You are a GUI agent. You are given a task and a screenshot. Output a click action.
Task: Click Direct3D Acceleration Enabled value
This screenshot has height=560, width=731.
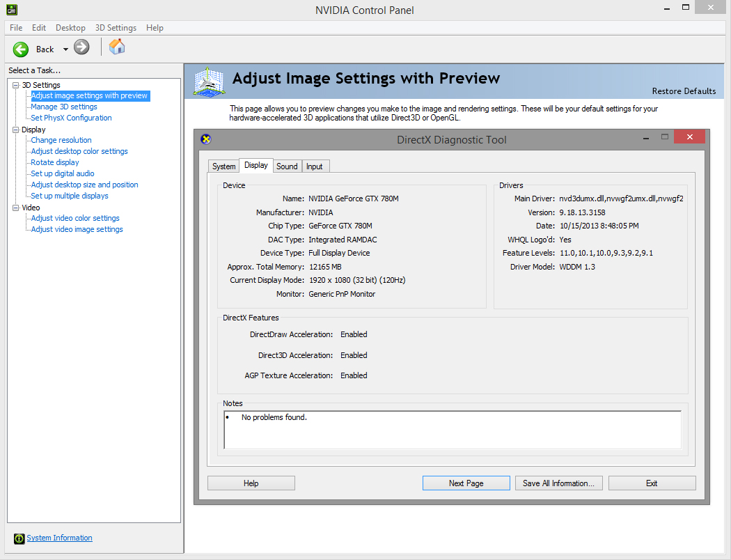(354, 355)
